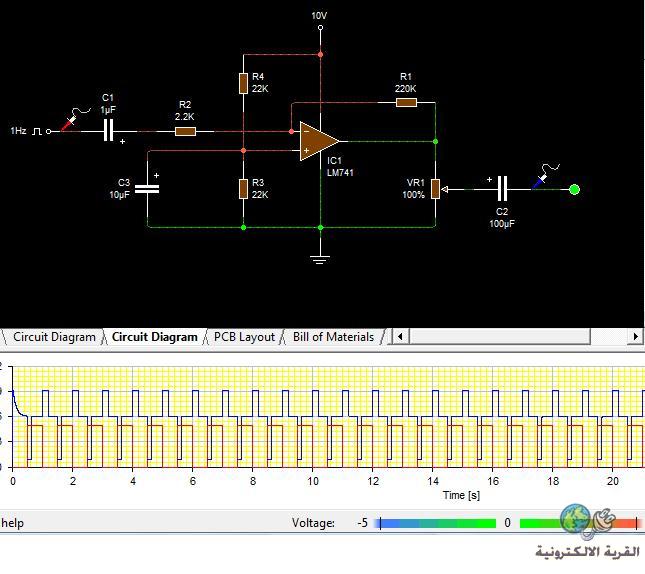
Task: Select resistor R4 22K symbol
Action: [244, 84]
